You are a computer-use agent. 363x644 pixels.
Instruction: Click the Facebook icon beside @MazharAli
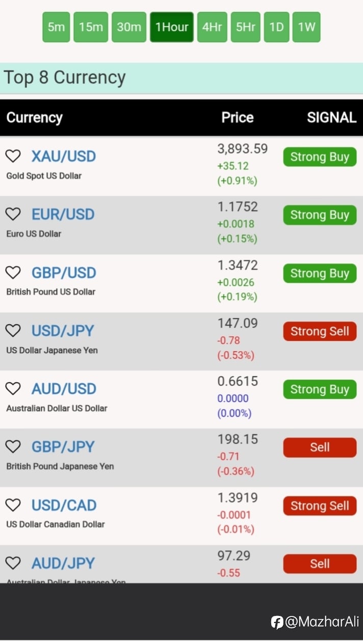(x=277, y=622)
